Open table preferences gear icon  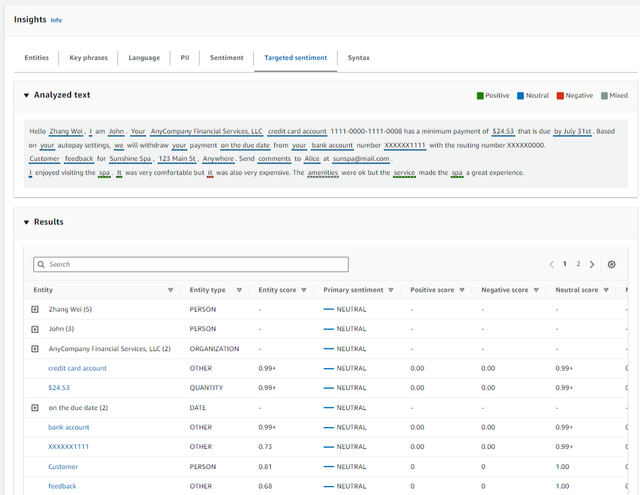[x=611, y=264]
